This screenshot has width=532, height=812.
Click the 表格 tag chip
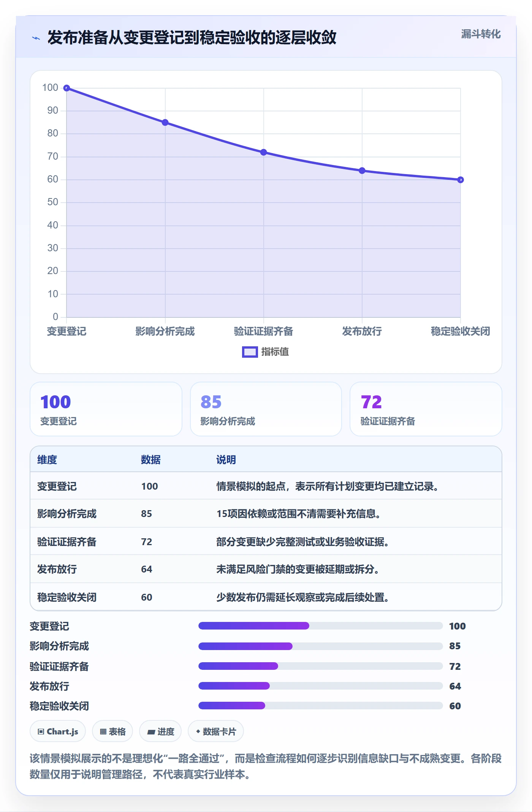pyautogui.click(x=112, y=731)
